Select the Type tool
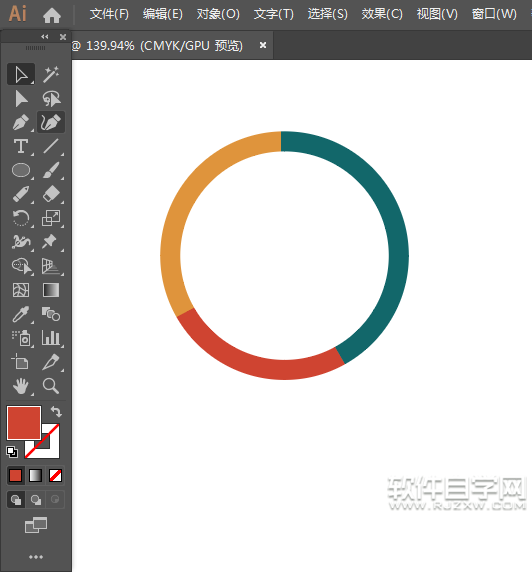This screenshot has width=532, height=572. [21, 146]
